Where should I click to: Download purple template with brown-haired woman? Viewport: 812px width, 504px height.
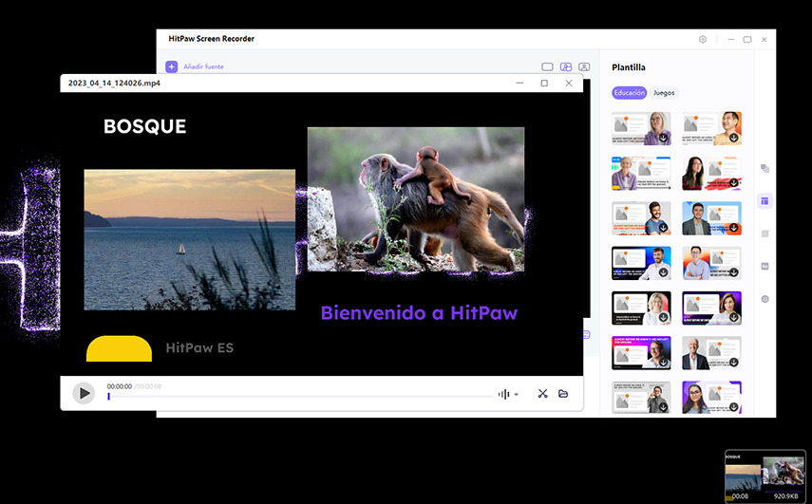pyautogui.click(x=734, y=317)
